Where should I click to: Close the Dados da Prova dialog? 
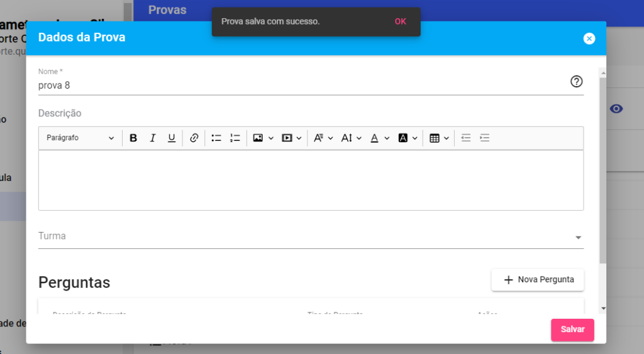(x=589, y=38)
